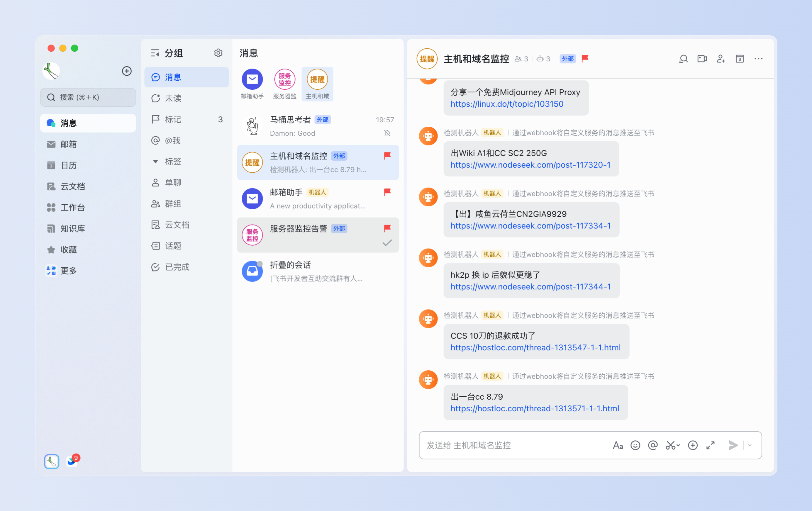Open send options dropdown arrow
Screen dimensions: 812x511
pos(749,445)
